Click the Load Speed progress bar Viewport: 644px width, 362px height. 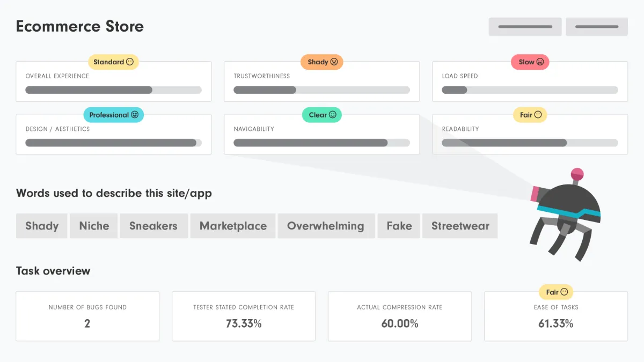click(530, 90)
